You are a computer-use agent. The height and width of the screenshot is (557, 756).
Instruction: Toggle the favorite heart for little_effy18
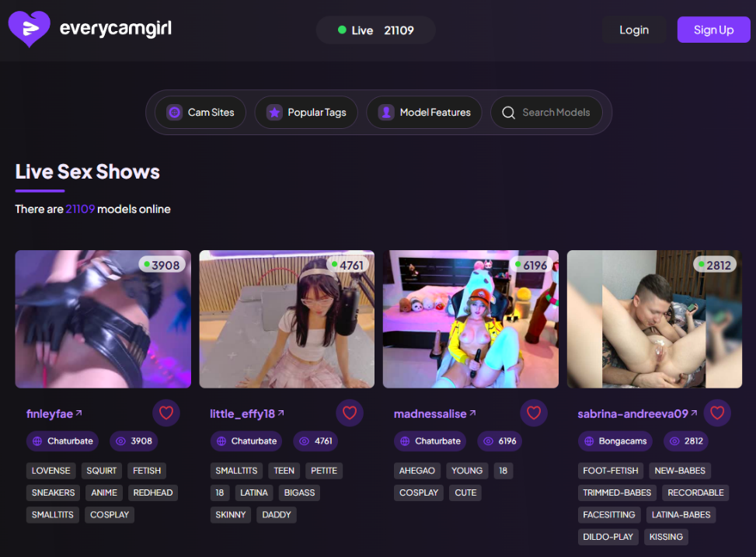coord(349,413)
